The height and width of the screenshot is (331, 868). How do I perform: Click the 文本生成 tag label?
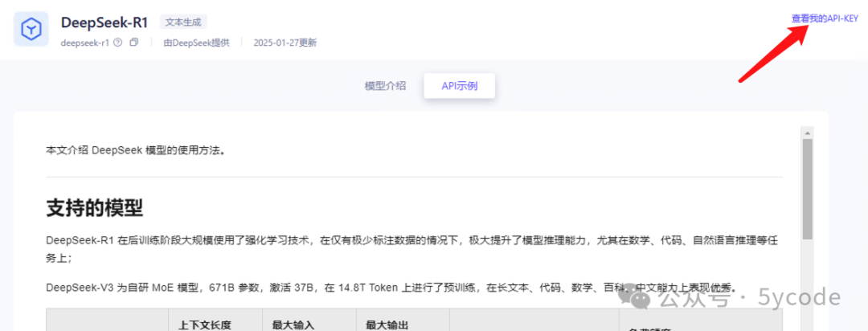pos(183,22)
